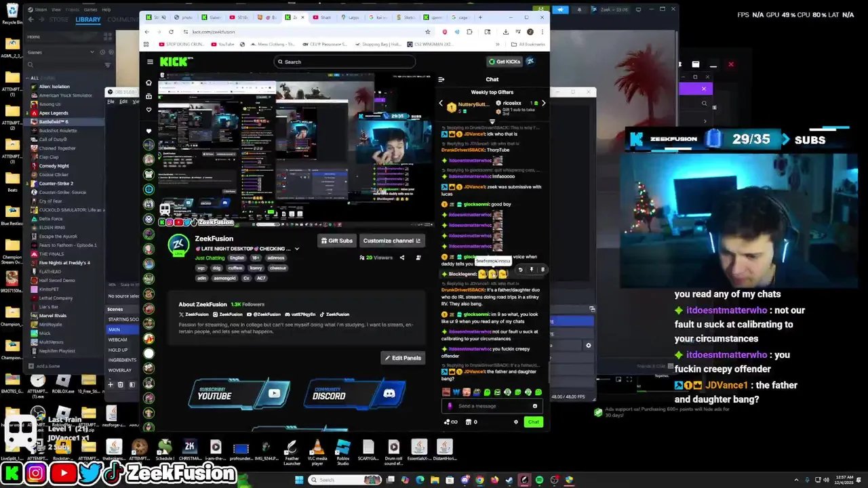
Task: Click the Kick search field
Action: (x=344, y=62)
